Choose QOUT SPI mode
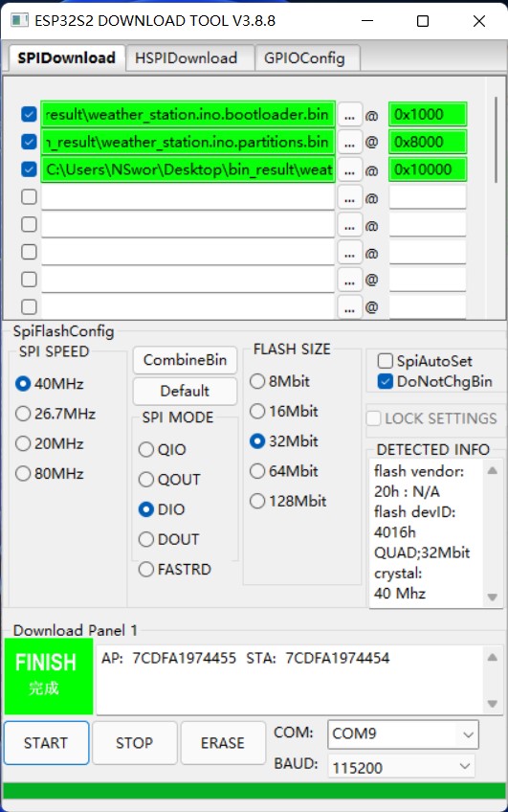The image size is (508, 812). coord(169,479)
